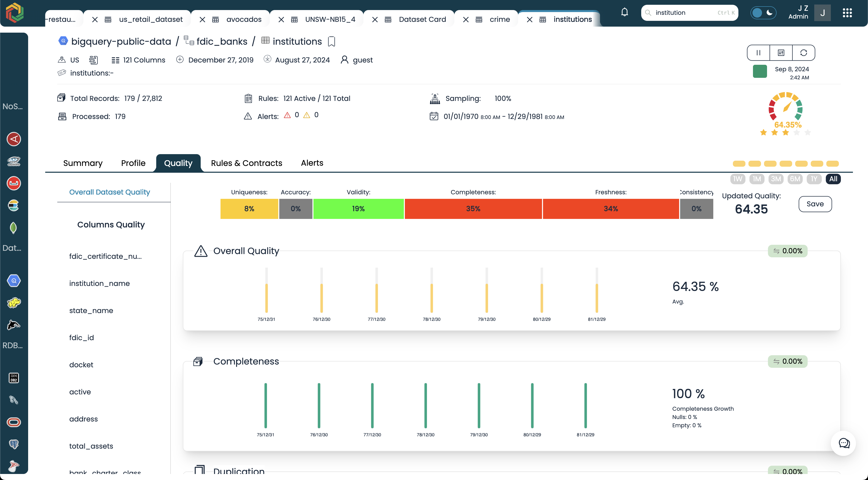Pause the dataset job
The height and width of the screenshot is (480, 868).
[x=758, y=52]
